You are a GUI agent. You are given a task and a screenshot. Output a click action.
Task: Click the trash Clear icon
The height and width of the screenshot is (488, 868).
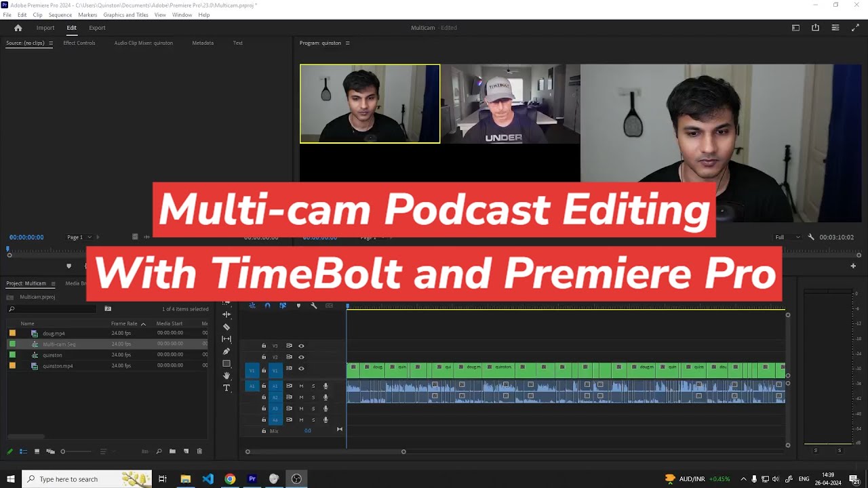coord(199,451)
